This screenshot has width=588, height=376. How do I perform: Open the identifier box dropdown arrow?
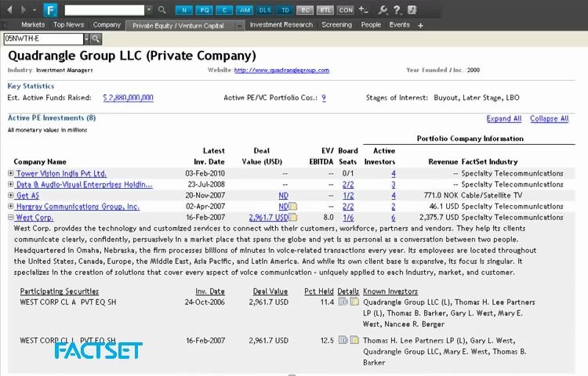(86, 38)
